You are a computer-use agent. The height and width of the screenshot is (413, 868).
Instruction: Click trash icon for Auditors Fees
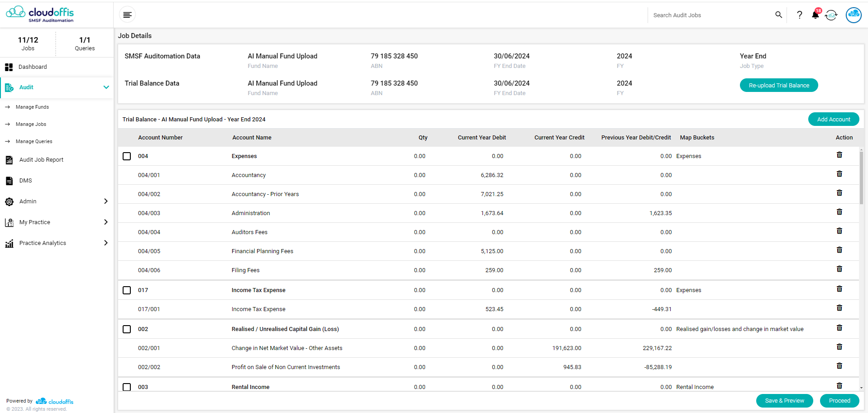pyautogui.click(x=839, y=231)
